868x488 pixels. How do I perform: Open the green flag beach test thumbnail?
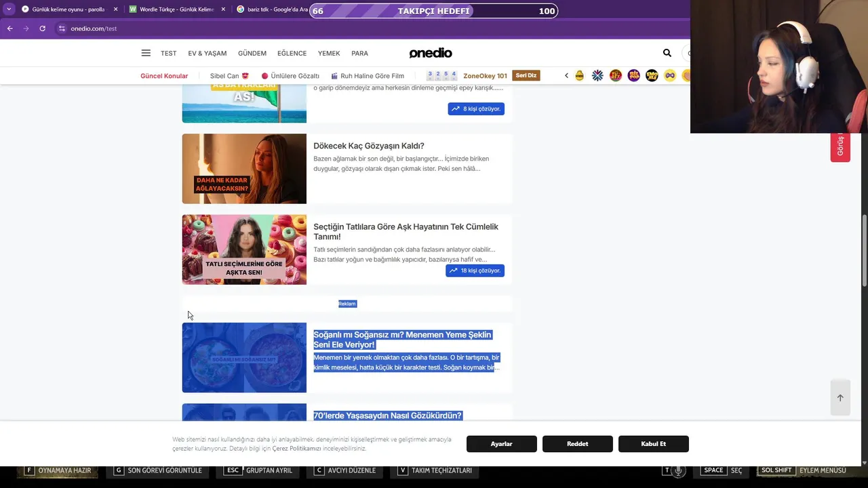tap(244, 104)
